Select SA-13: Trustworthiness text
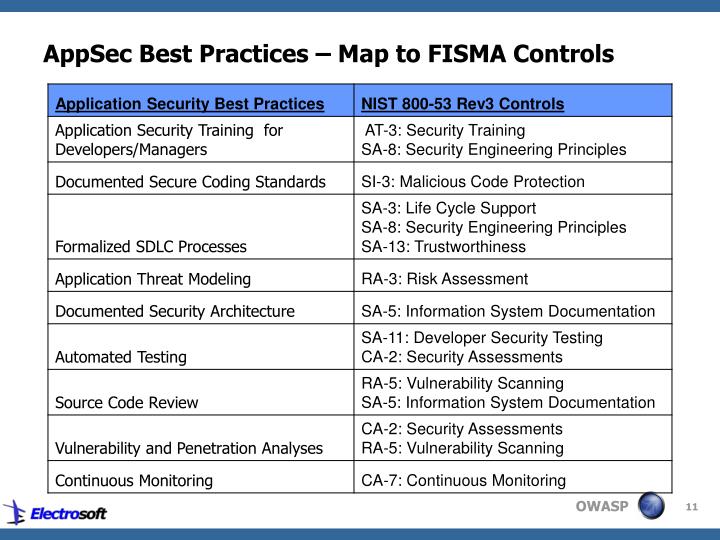The image size is (720, 540). 443,247
